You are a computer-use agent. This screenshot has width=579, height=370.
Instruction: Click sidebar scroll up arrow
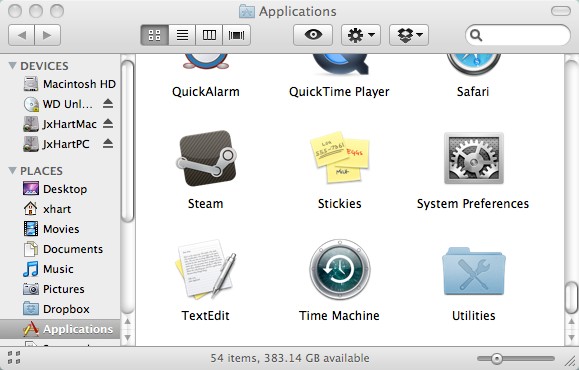[128, 322]
